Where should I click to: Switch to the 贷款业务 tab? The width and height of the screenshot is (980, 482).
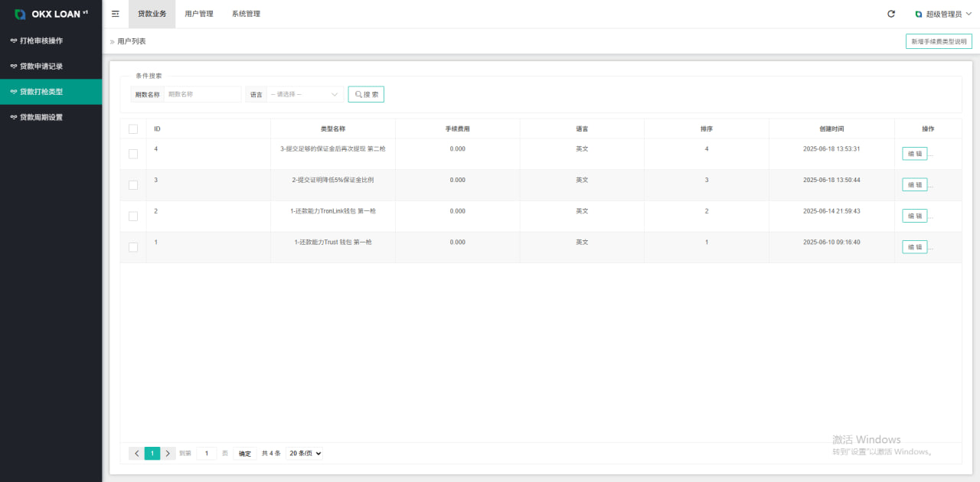click(x=152, y=14)
